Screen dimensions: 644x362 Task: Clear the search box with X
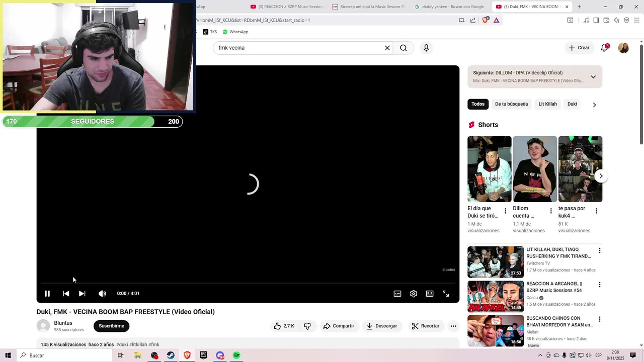point(387,48)
